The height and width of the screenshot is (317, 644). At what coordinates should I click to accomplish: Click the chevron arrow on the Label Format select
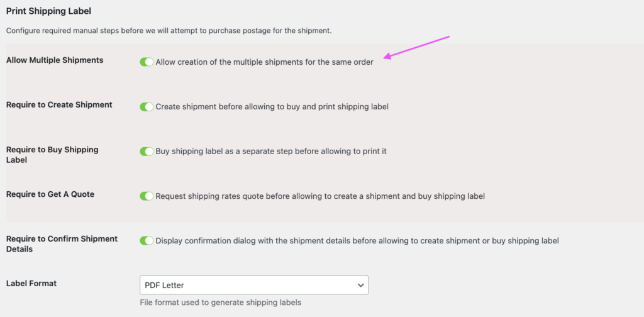pyautogui.click(x=360, y=285)
